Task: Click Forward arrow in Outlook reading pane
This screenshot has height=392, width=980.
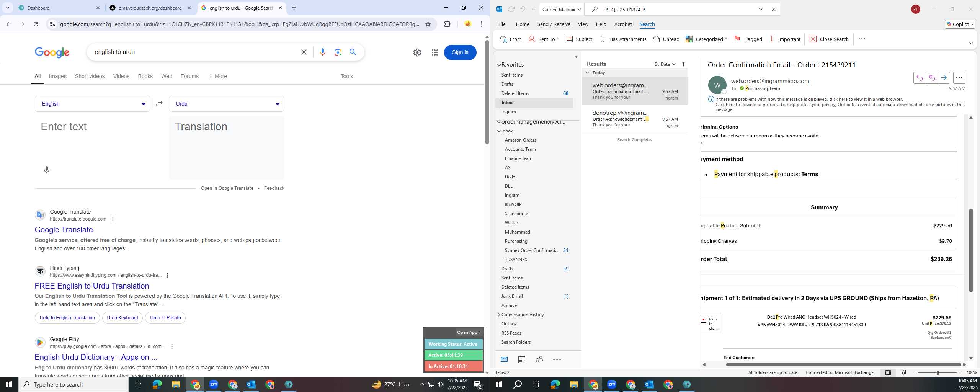Action: pyautogui.click(x=944, y=78)
